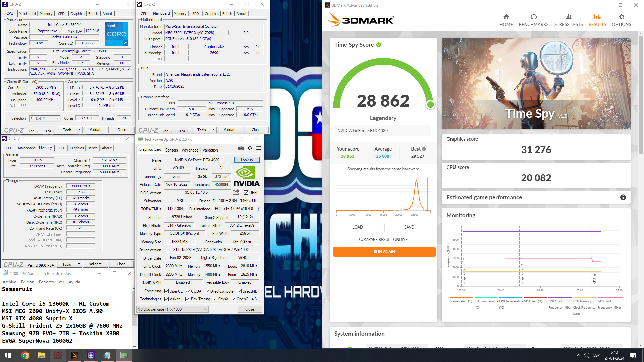Open the Archivo menu in Notepad
Viewport: 644px width, 362px height.
9,282
